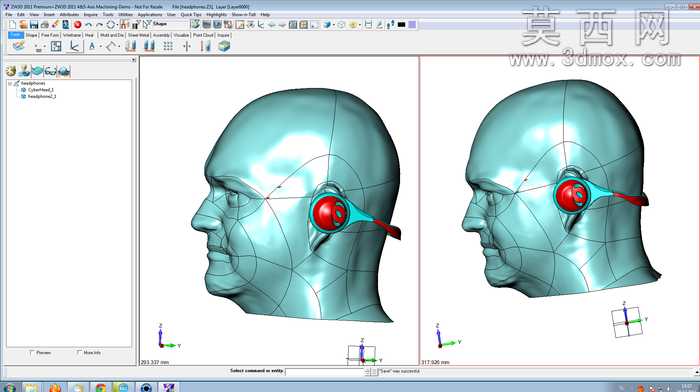The width and height of the screenshot is (700, 392).
Task: Switch to the Assembly tab
Action: point(161,35)
